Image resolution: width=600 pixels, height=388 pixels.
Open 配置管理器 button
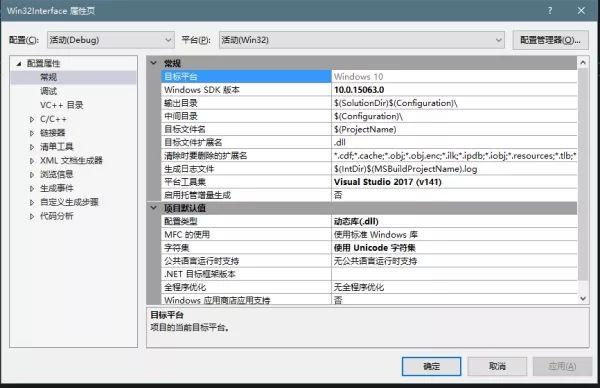[550, 40]
